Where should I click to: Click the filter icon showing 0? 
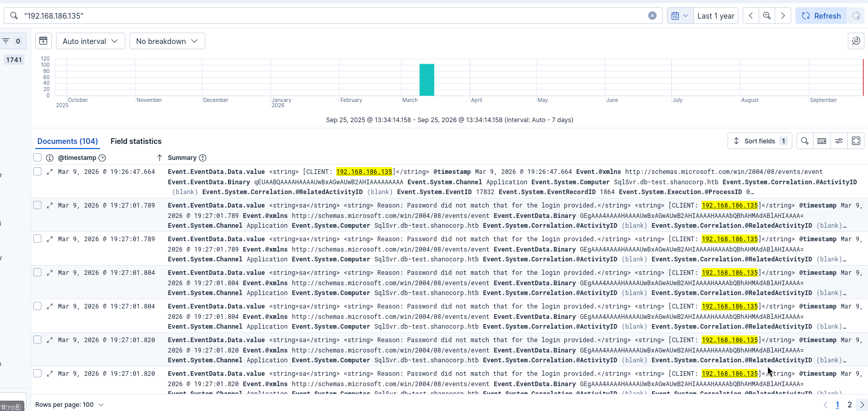tap(11, 41)
